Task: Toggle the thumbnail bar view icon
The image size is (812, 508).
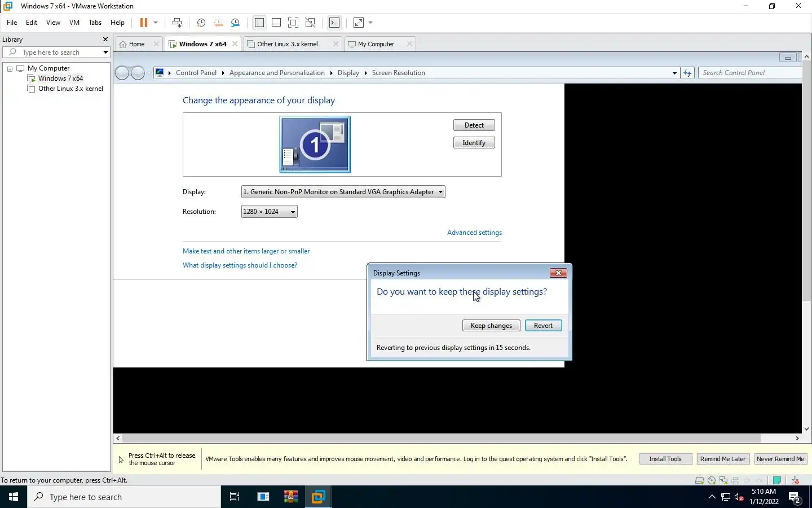Action: tap(276, 23)
